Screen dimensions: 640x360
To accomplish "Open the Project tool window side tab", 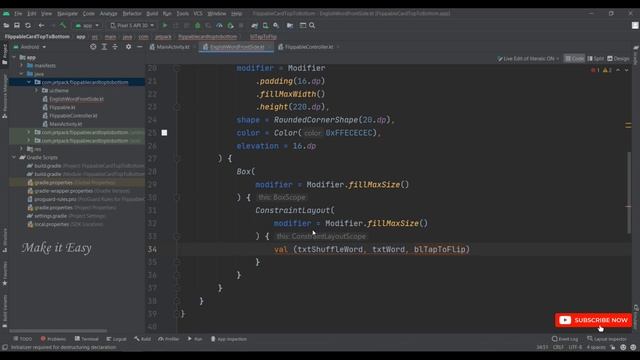I will click(4, 54).
